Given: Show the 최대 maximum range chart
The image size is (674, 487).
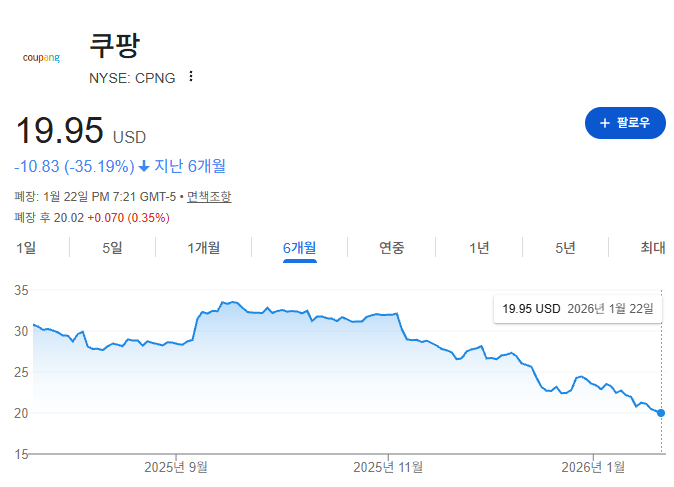Looking at the screenshot, I should click(653, 248).
